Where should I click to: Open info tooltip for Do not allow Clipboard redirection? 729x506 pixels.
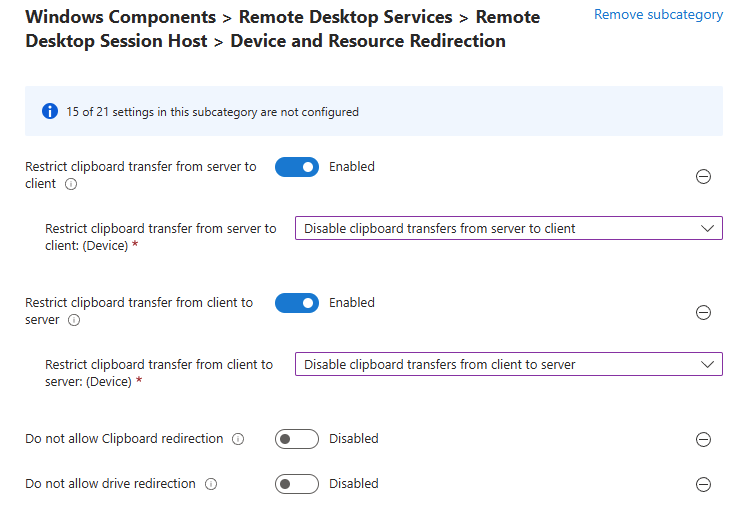(238, 439)
